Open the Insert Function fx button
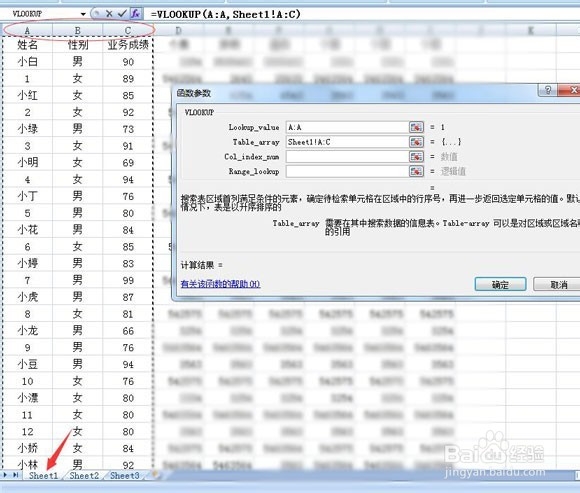Screen dimensions: 580x493 click(135, 14)
